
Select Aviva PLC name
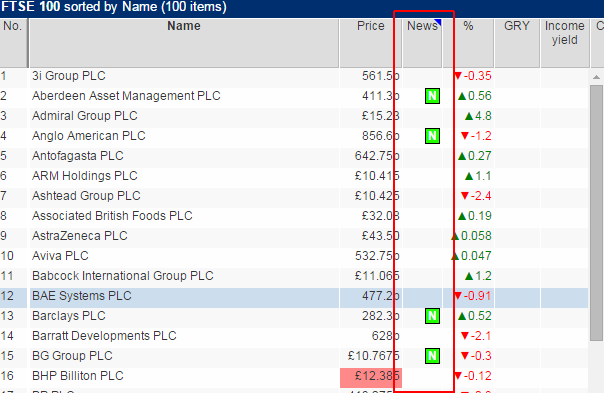60,256
